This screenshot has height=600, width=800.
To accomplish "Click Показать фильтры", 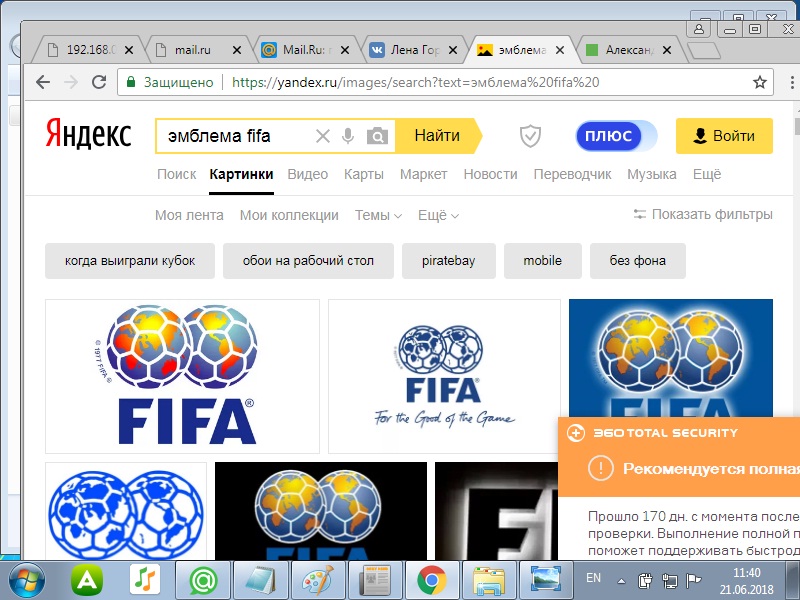I will click(x=703, y=214).
